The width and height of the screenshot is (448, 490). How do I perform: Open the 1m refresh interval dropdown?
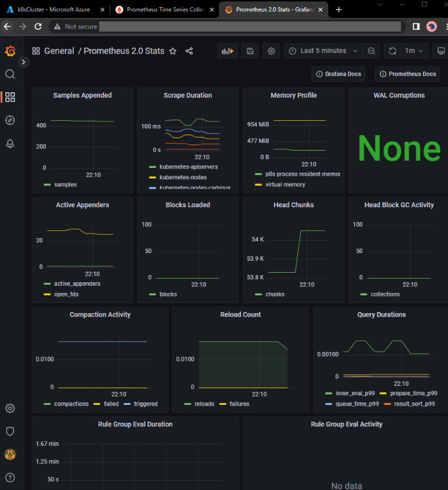pyautogui.click(x=413, y=51)
